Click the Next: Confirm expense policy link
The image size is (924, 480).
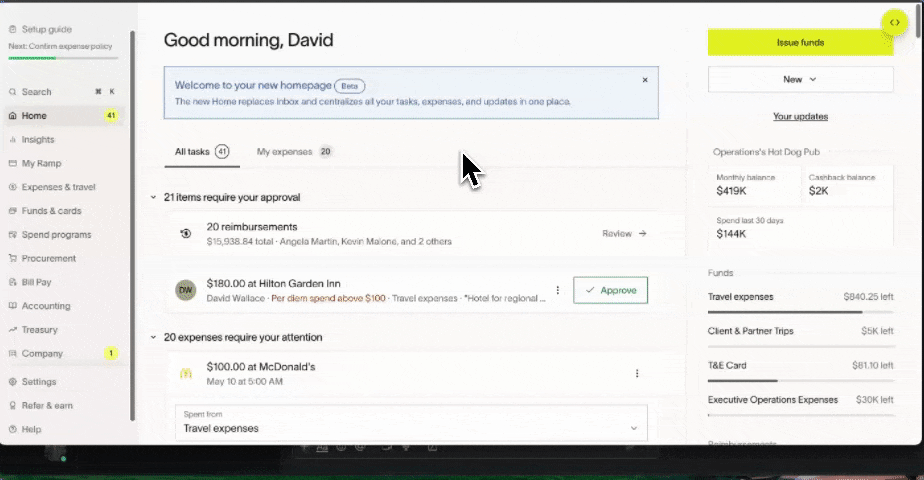tap(60, 46)
